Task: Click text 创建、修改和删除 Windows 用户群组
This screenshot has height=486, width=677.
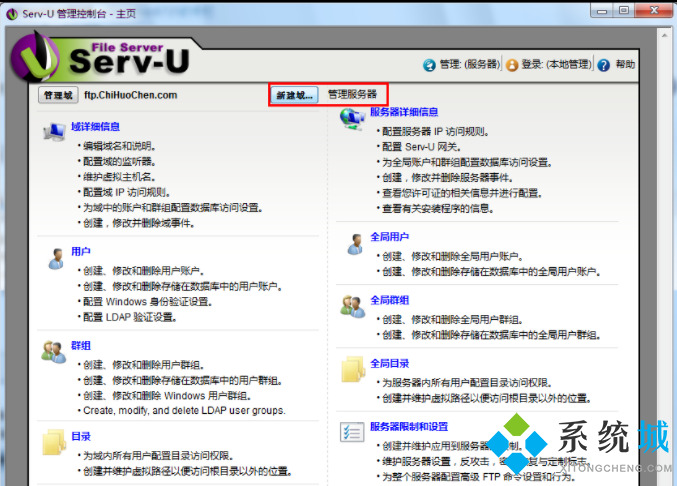Action: pyautogui.click(x=167, y=396)
